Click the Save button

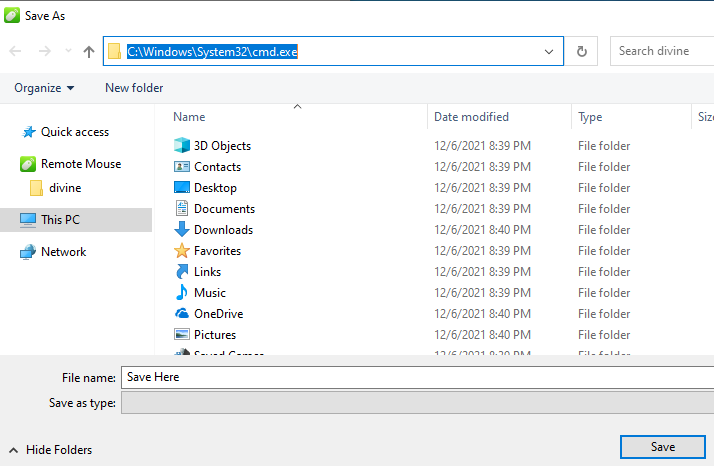point(663,447)
